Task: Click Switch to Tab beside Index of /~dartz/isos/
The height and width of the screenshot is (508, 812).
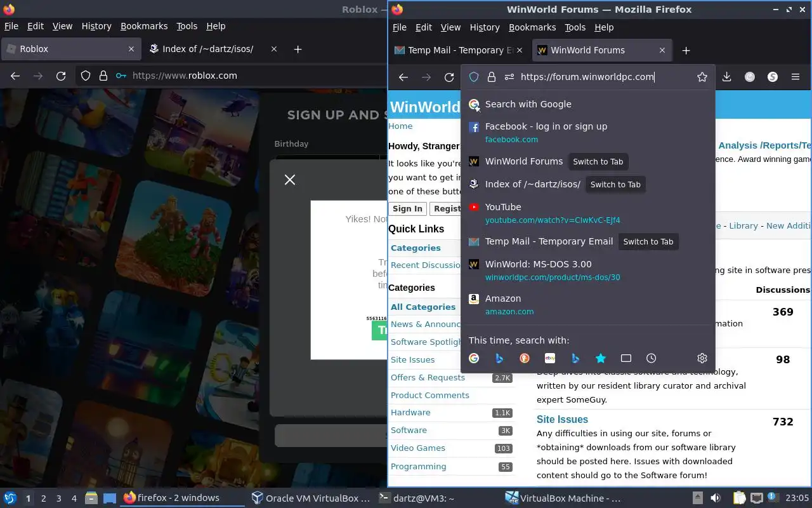Action: [615, 184]
